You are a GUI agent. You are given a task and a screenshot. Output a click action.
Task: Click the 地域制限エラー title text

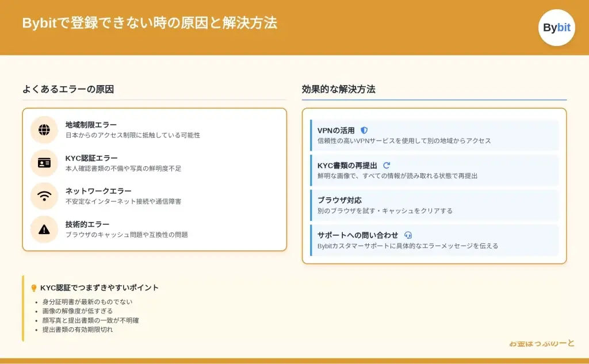coord(91,125)
